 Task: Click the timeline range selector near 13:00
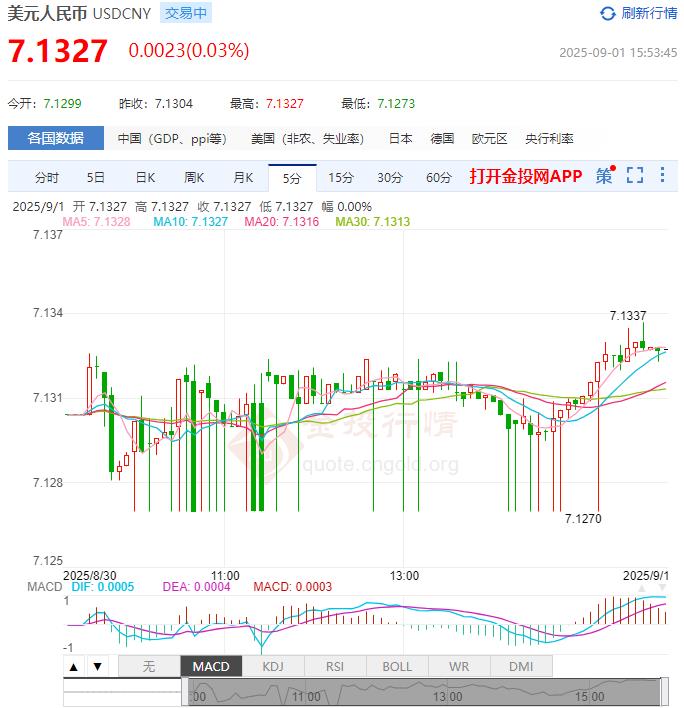tap(447, 696)
